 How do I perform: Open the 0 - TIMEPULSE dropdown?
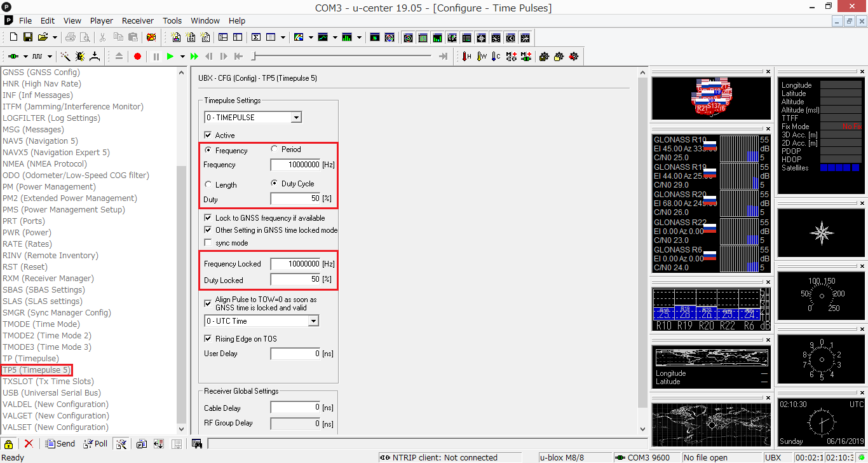tap(253, 118)
